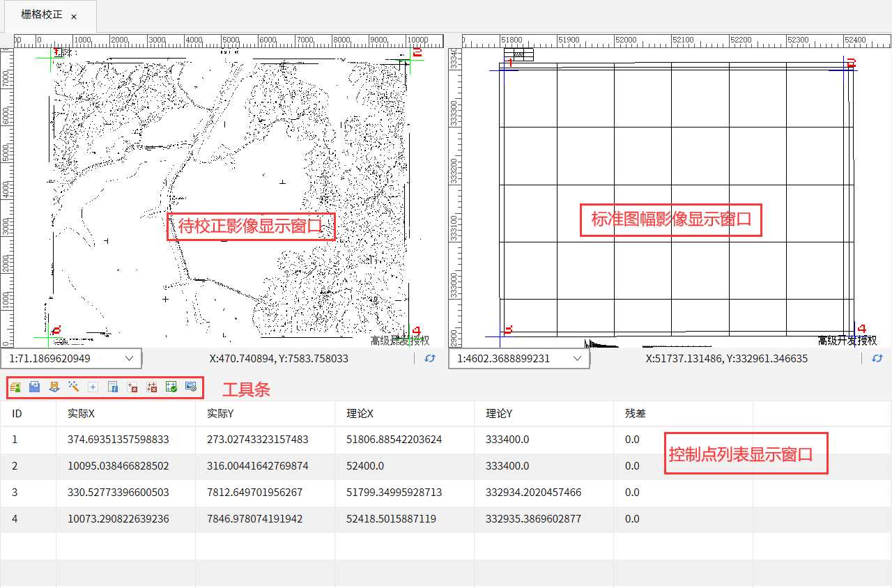Select the magic wand auto-match tool
Image resolution: width=892 pixels, height=588 pixels.
[x=73, y=387]
